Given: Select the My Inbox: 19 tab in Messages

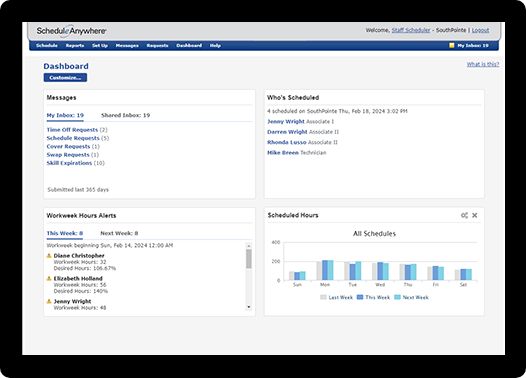Looking at the screenshot, I should (x=65, y=115).
